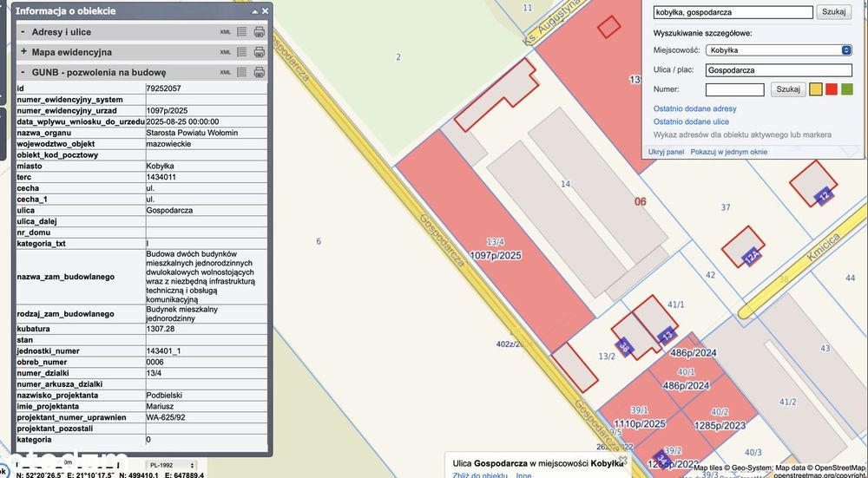Export Mapa ewidencyjna as XML
Viewport: 868px width, 478px height.
point(226,52)
